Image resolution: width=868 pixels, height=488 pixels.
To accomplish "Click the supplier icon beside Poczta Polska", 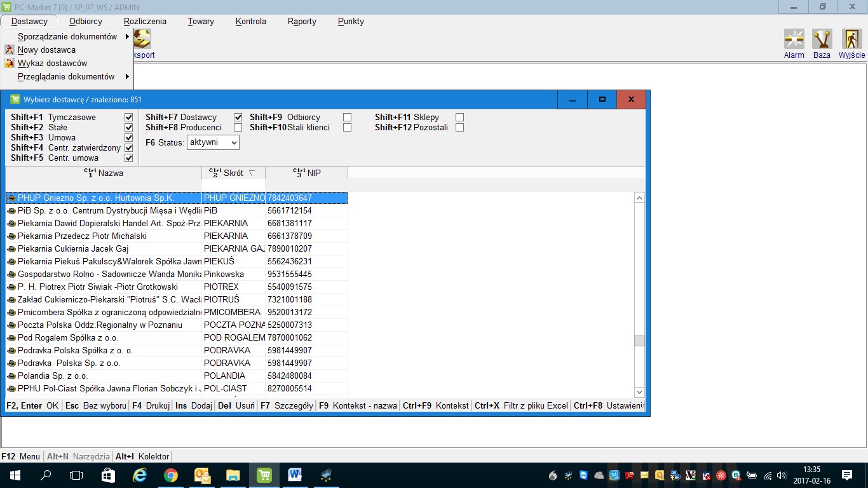I will (x=11, y=325).
